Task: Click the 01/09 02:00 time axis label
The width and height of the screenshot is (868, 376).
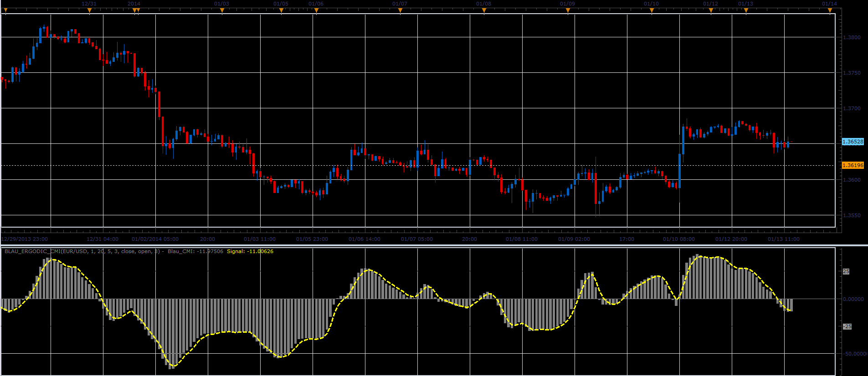Action: (x=574, y=239)
